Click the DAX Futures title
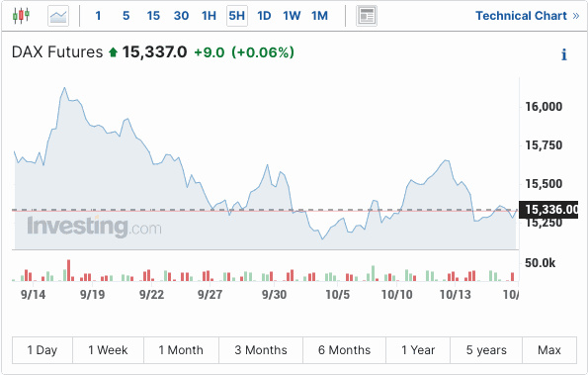The width and height of the screenshot is (588, 375). click(x=57, y=52)
